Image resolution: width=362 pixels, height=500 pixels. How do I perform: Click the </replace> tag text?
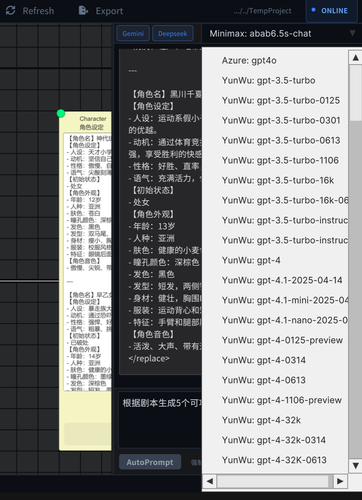coord(149,359)
